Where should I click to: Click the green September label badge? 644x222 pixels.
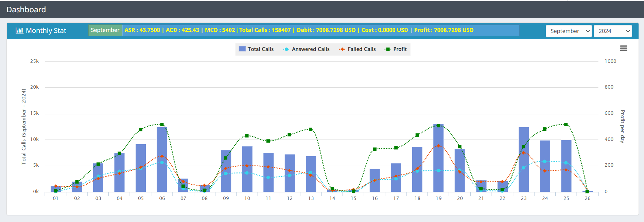105,30
